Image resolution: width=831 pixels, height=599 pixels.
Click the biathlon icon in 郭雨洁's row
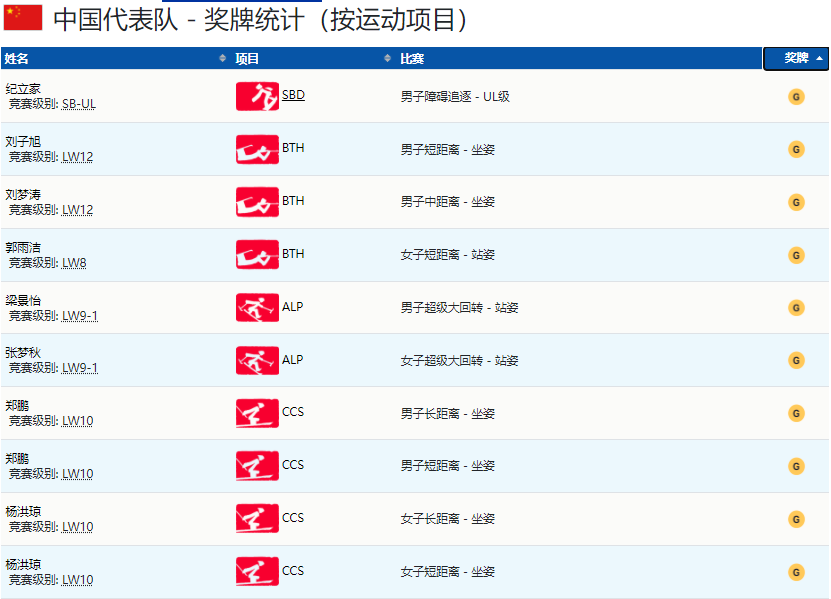pyautogui.click(x=257, y=254)
